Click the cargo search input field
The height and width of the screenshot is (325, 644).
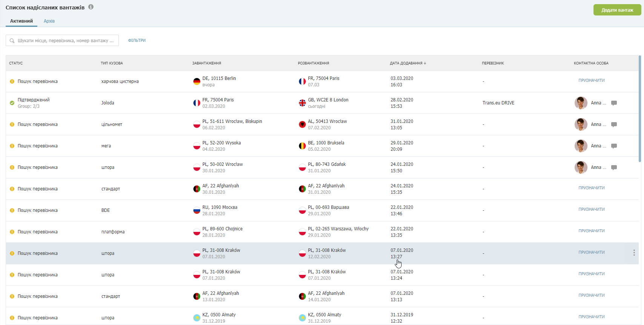click(x=62, y=40)
